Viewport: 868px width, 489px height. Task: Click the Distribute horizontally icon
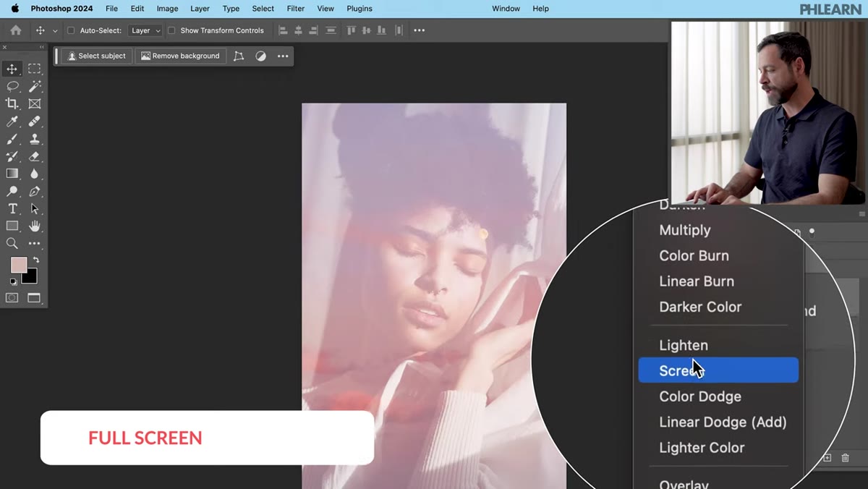pyautogui.click(x=399, y=30)
